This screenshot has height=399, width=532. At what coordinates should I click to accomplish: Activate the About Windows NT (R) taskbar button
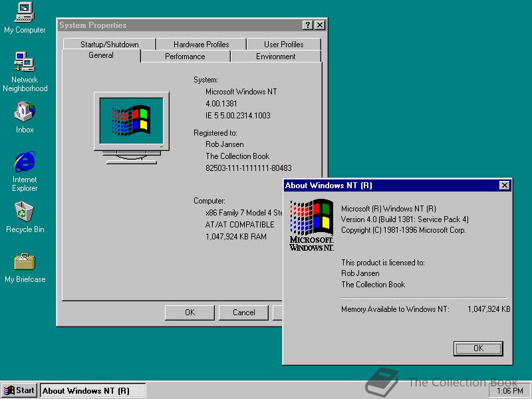[x=93, y=391]
